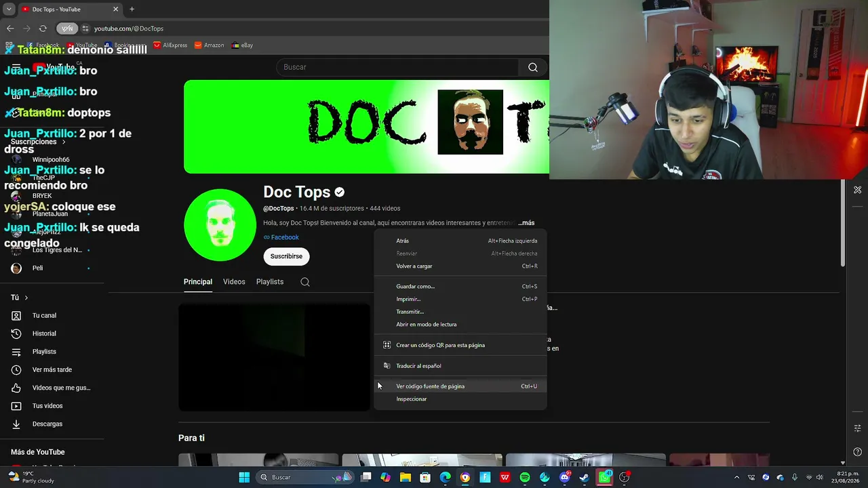Select Traducir al español menu entry
The height and width of the screenshot is (488, 868).
click(x=460, y=366)
